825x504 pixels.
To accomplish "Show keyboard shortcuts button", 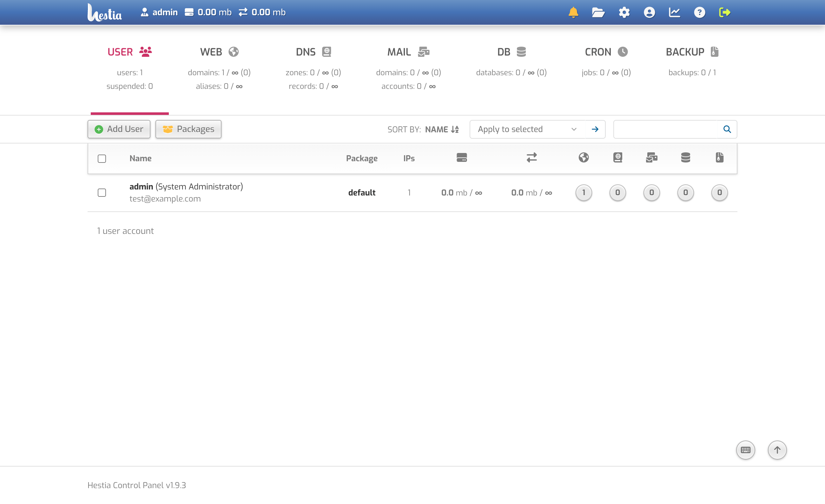I will [745, 450].
